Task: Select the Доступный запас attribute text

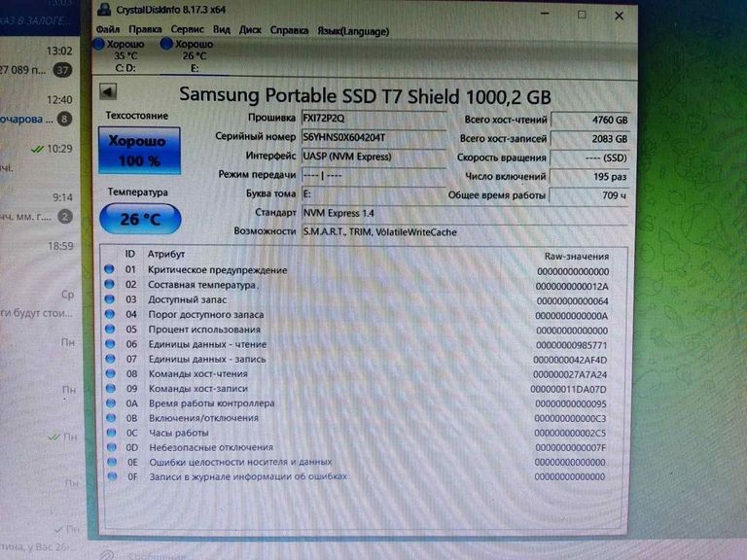Action: pyautogui.click(x=187, y=299)
